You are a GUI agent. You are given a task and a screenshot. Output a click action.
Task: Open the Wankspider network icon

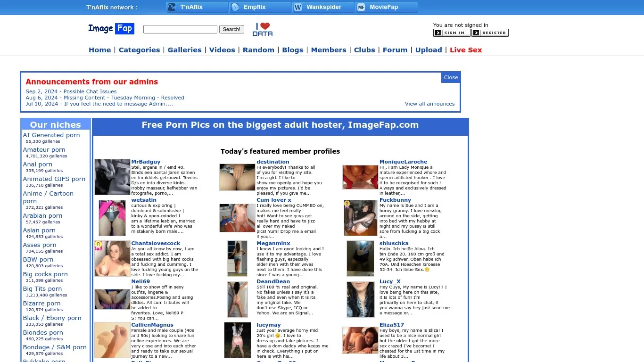(x=323, y=7)
